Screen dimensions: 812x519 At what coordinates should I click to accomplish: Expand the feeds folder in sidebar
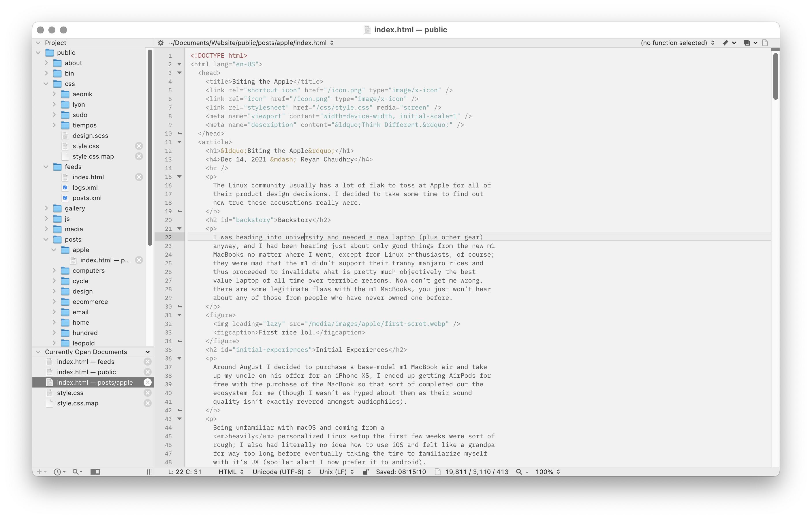click(47, 166)
